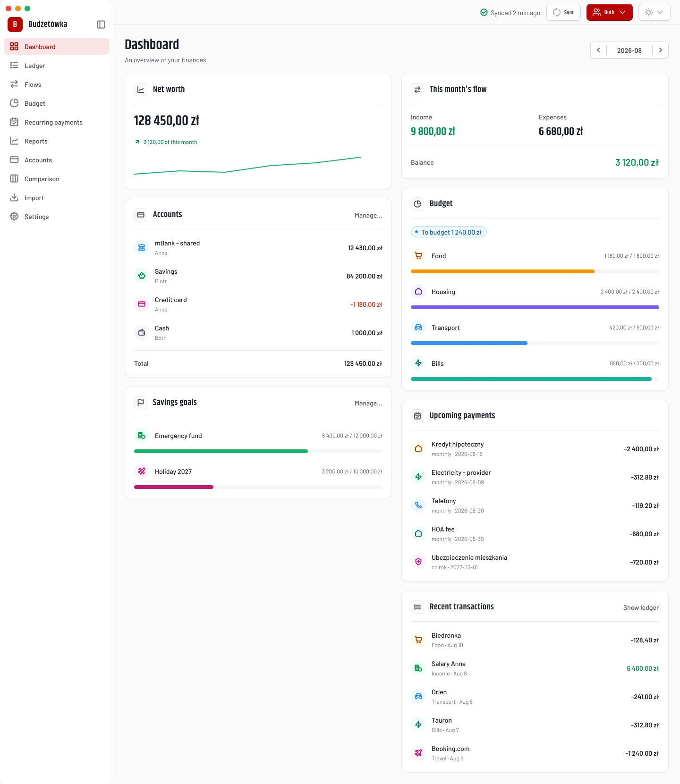Open the theme selector sun dropdown
Image resolution: width=680 pixels, height=784 pixels.
click(x=654, y=12)
